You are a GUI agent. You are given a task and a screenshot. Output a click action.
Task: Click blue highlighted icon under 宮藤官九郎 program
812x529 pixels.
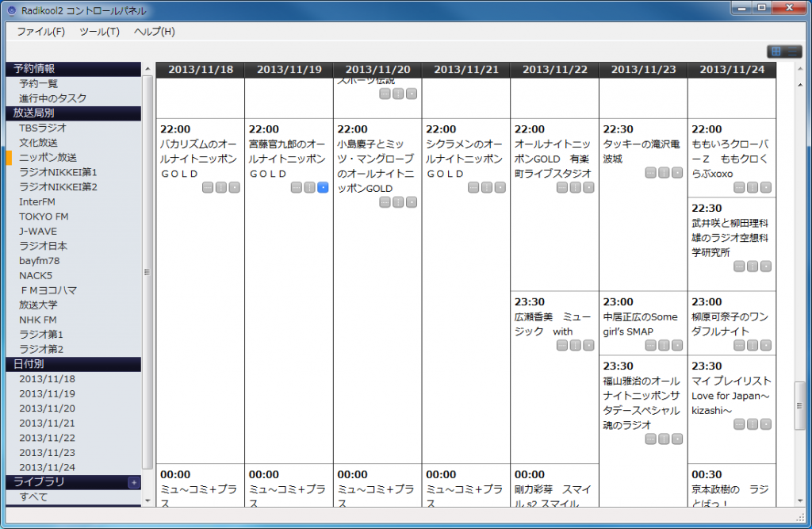click(323, 188)
